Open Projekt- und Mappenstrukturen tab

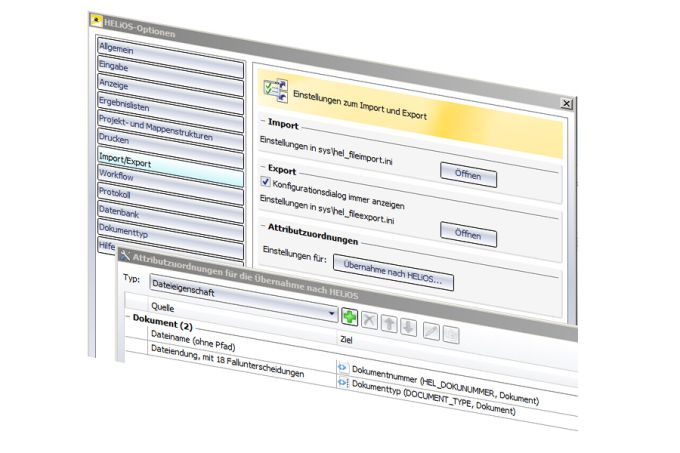point(170,132)
